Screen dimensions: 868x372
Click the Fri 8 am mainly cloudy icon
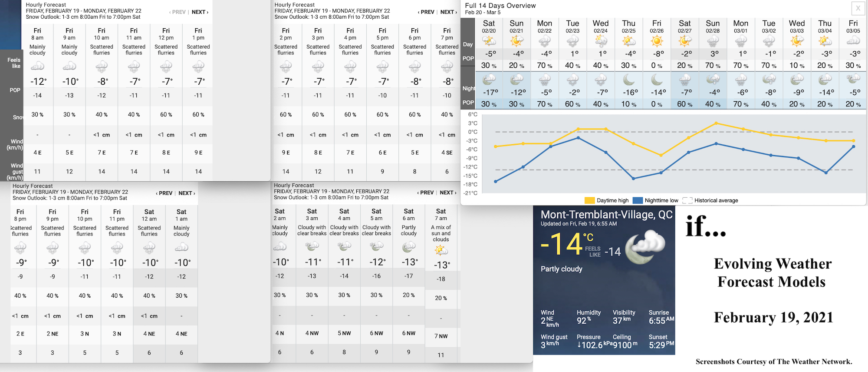[37, 66]
